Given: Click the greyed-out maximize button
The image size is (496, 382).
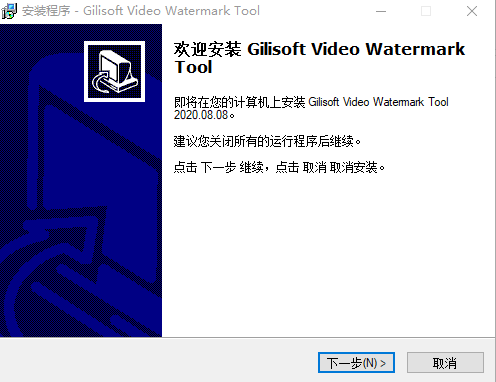Looking at the screenshot, I should tap(426, 11).
